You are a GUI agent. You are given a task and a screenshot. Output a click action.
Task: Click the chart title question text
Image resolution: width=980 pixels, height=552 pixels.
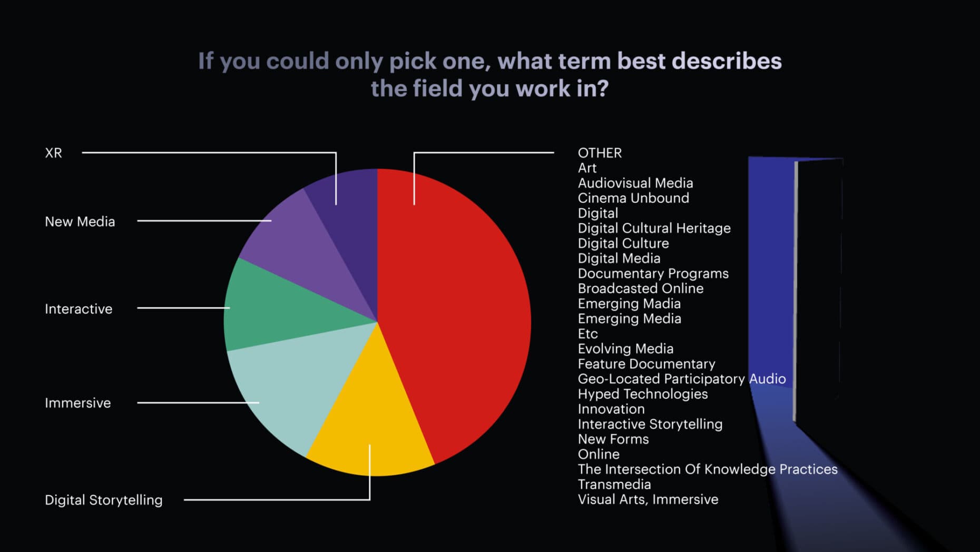tap(489, 75)
